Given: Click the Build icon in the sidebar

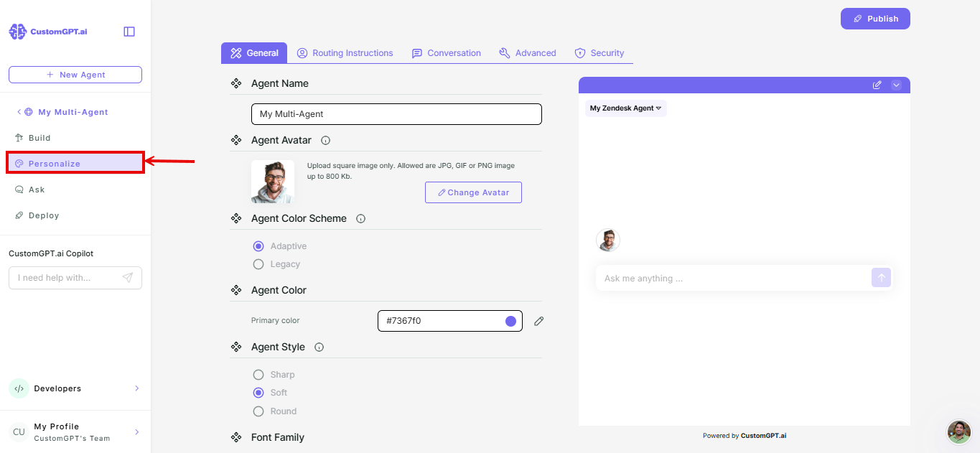Looking at the screenshot, I should 19,138.
